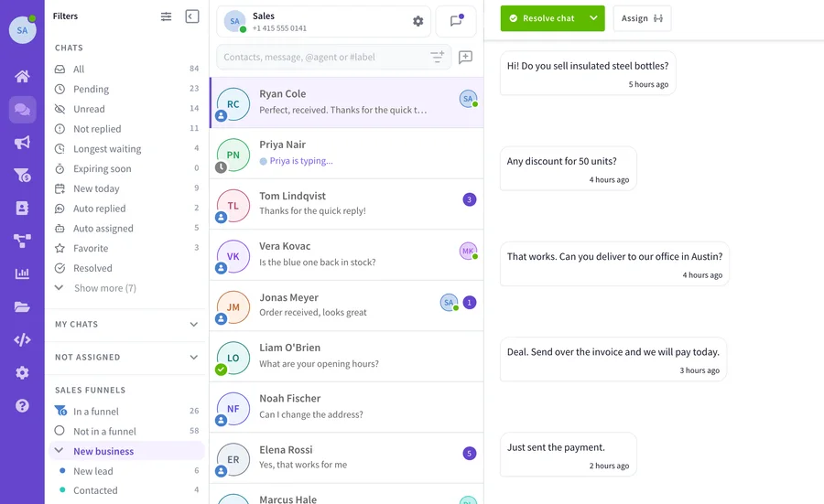Screen dimensions: 824x504
Task: Select the Auto assigned filter
Action: [x=126, y=229]
